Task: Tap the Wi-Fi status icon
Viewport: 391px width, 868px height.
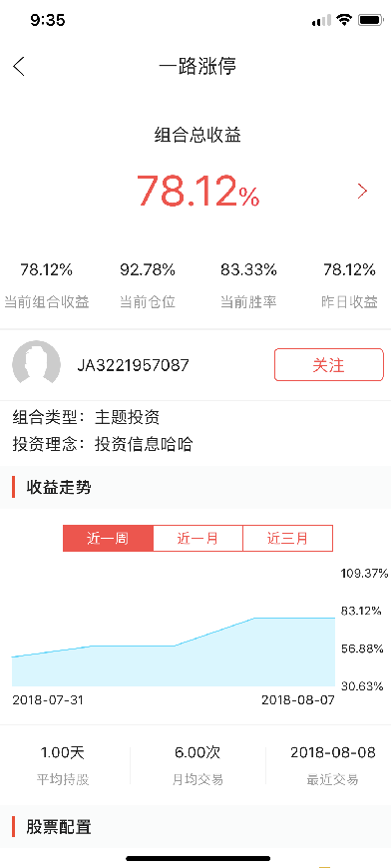Action: 344,21
